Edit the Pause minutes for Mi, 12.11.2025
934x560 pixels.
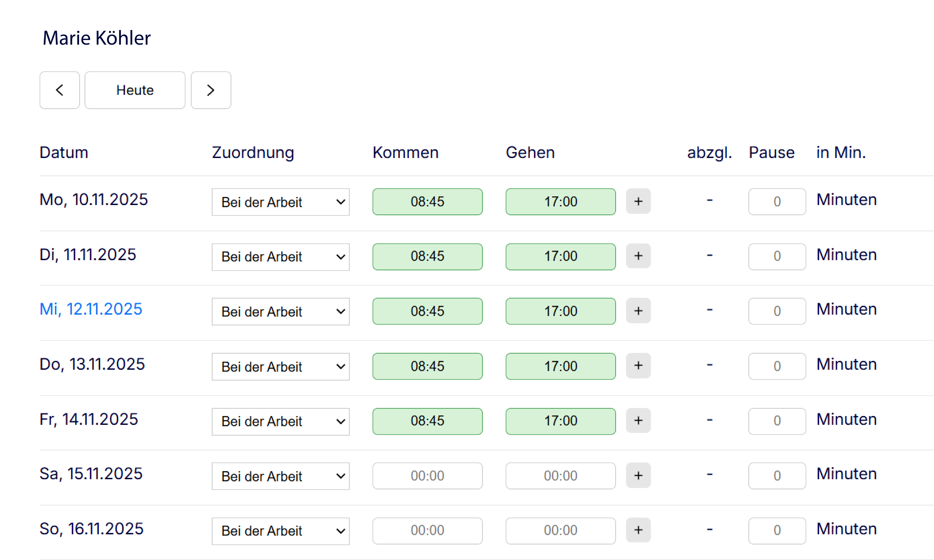[x=777, y=311]
